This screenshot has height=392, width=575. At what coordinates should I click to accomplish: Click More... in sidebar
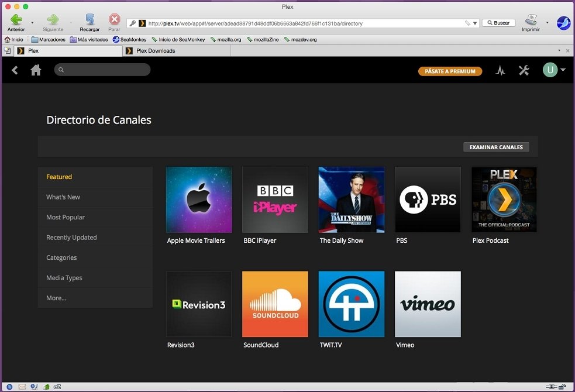tap(95, 298)
